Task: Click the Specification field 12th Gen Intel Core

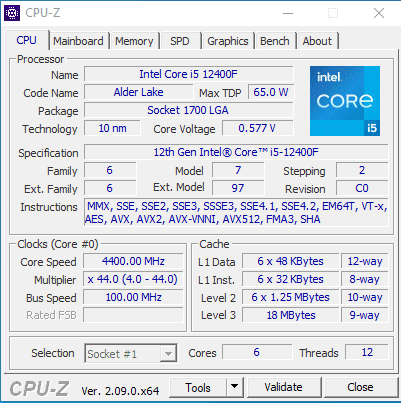Action: [x=236, y=152]
